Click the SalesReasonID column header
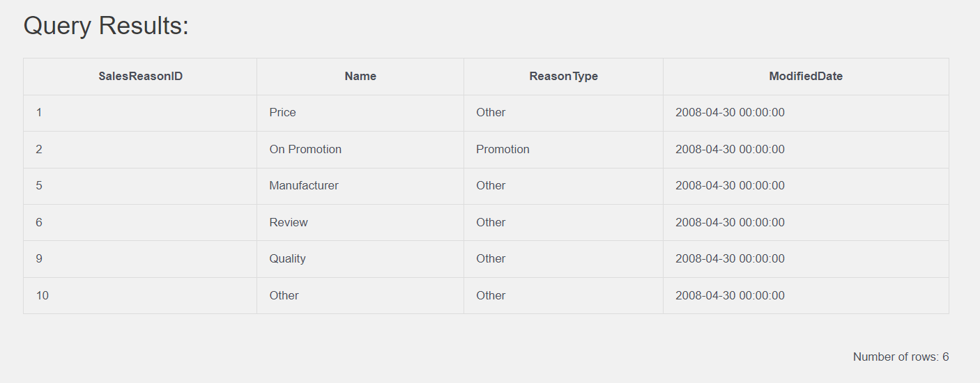Screen dimensions: 980x383 (140, 77)
